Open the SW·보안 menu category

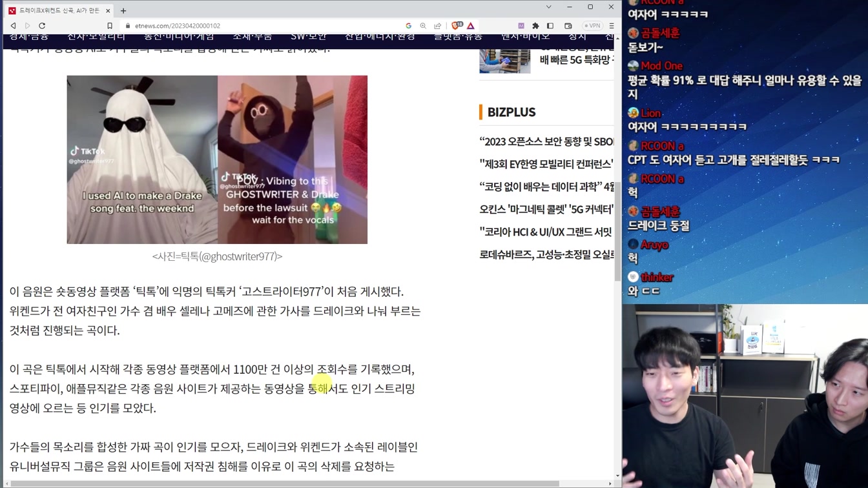[x=309, y=36]
